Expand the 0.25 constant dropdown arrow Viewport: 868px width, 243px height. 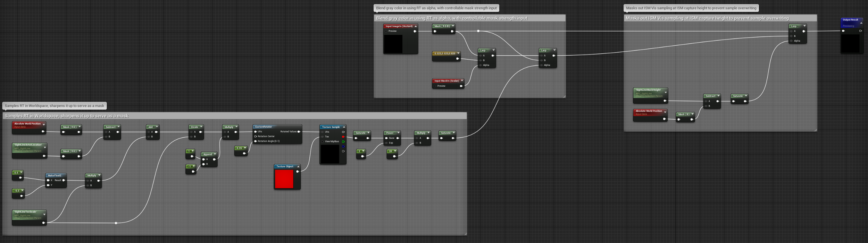click(x=245, y=148)
